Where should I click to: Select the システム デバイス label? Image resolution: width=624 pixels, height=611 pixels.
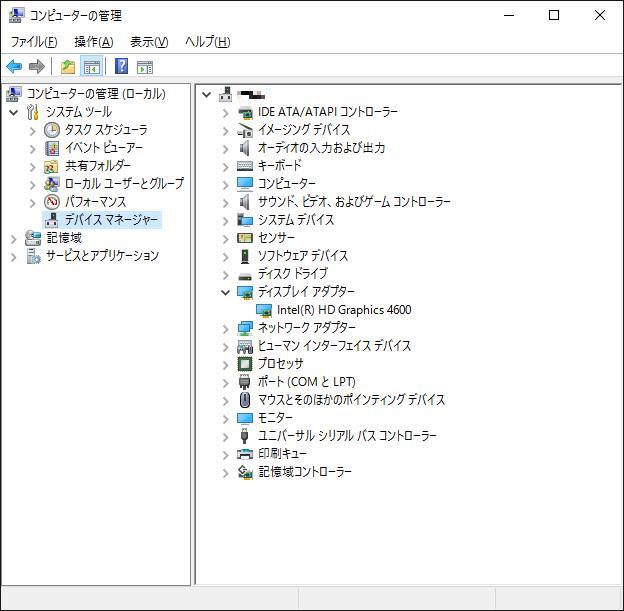pyautogui.click(x=296, y=220)
